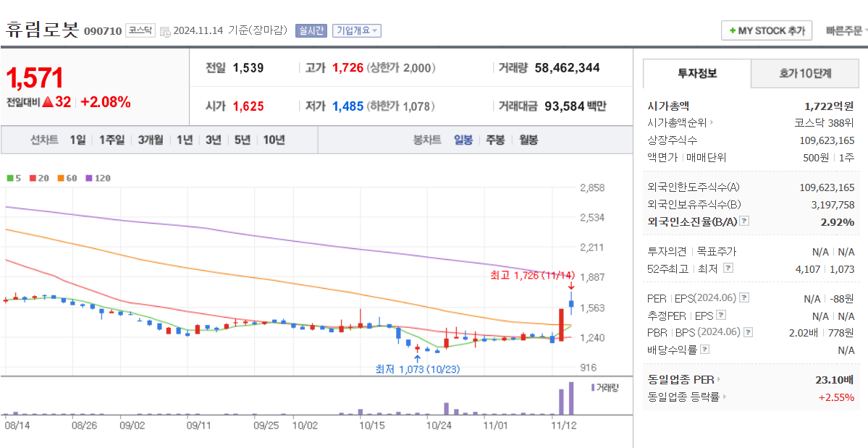Click the 저가 value 1,485
Viewport: 868px width, 448px height.
click(x=347, y=106)
